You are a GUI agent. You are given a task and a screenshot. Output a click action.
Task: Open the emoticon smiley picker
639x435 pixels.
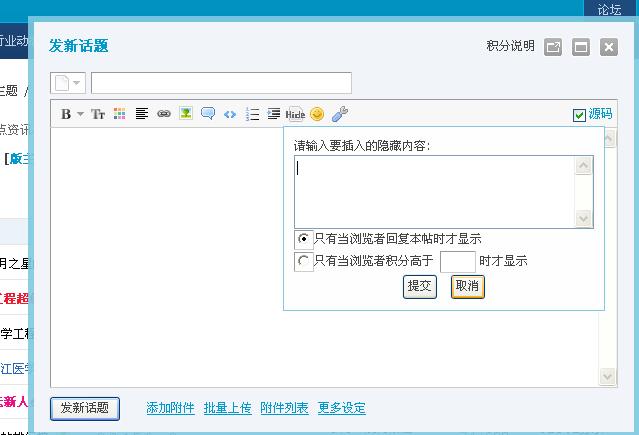pyautogui.click(x=317, y=114)
